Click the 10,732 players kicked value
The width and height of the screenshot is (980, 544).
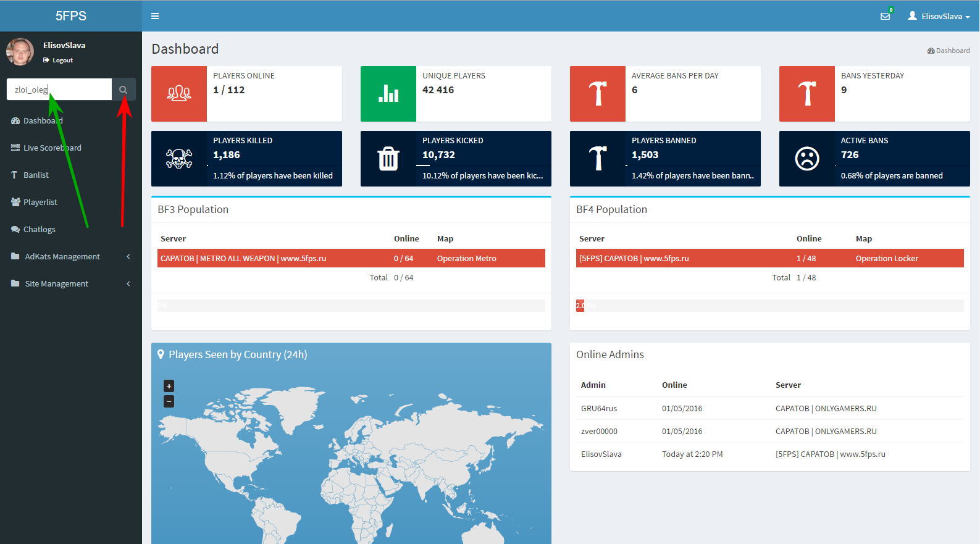click(438, 155)
